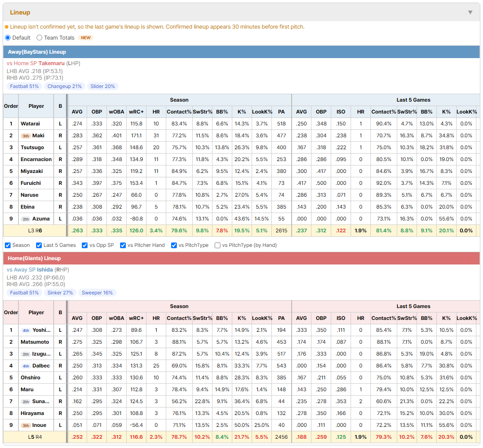Click Fastball 51% tag under Takemaru
Screen dimensions: 483x448
click(24, 86)
